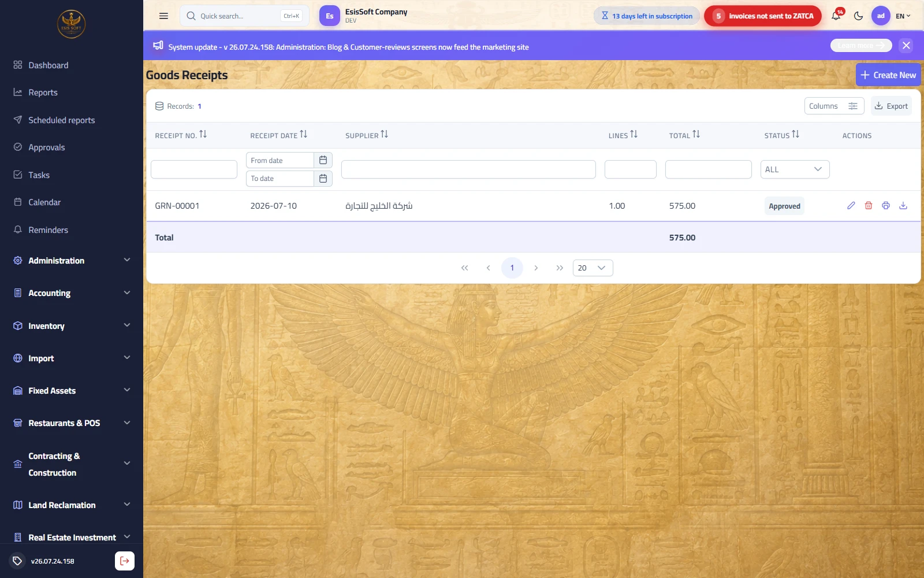The width and height of the screenshot is (924, 578).
Task: Click the logout icon beside version number
Action: (125, 561)
